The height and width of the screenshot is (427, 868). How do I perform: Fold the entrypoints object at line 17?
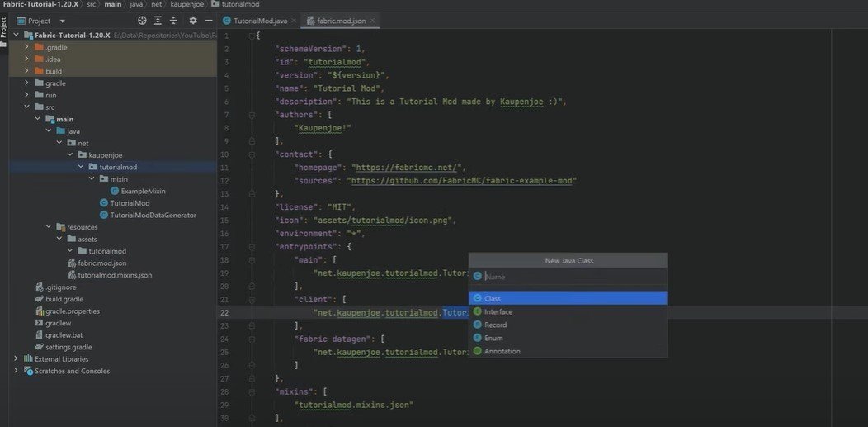[x=252, y=247]
